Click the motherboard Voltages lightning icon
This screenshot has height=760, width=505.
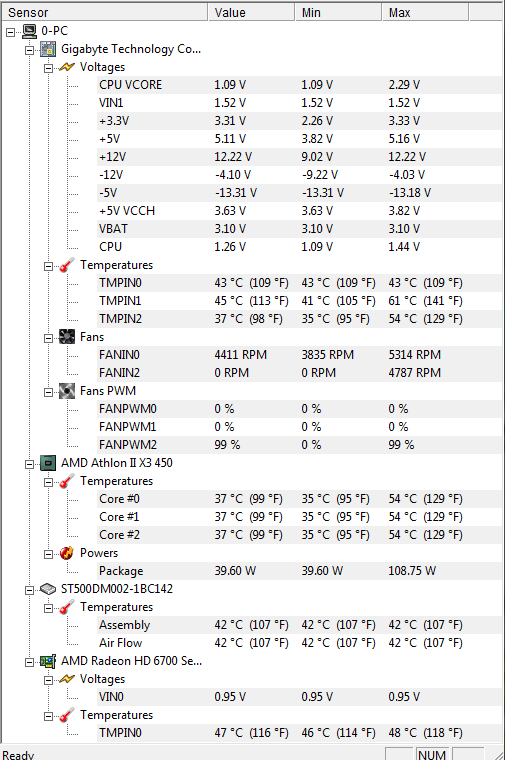[x=67, y=67]
